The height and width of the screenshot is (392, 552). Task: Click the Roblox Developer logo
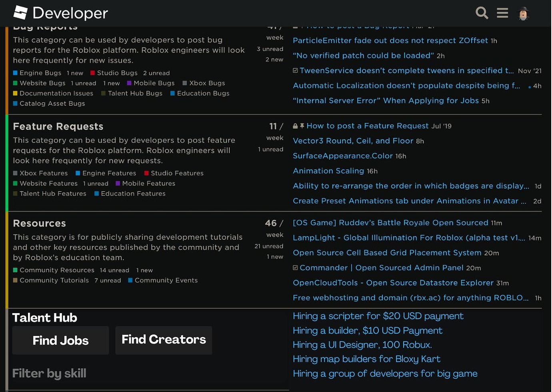(60, 13)
